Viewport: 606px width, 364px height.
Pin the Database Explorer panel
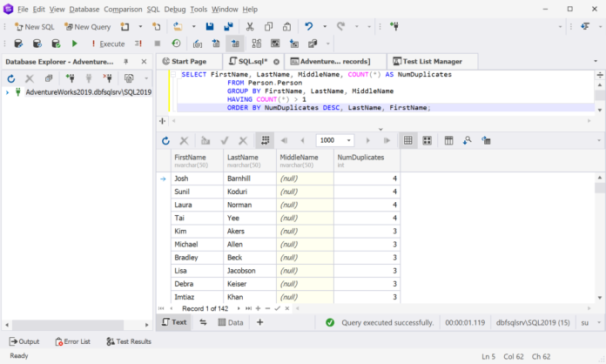[125, 62]
